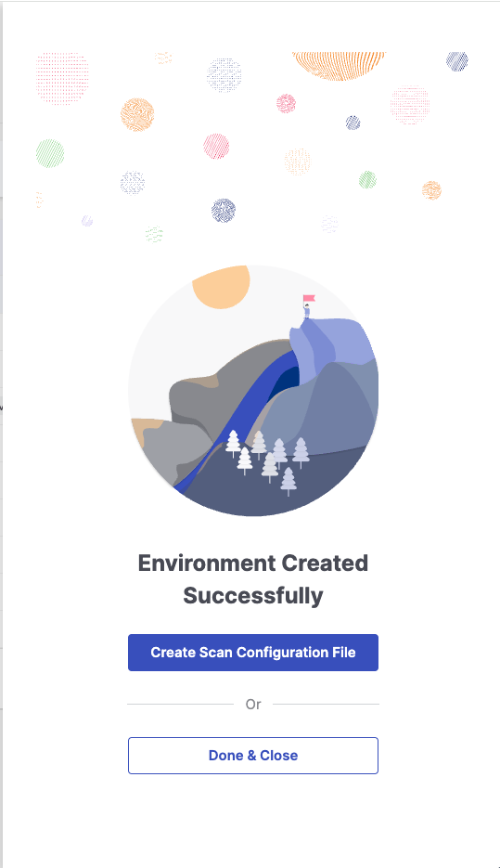This screenshot has width=500, height=868.
Task: Click the dark navy patterned circle below center
Action: (x=224, y=211)
